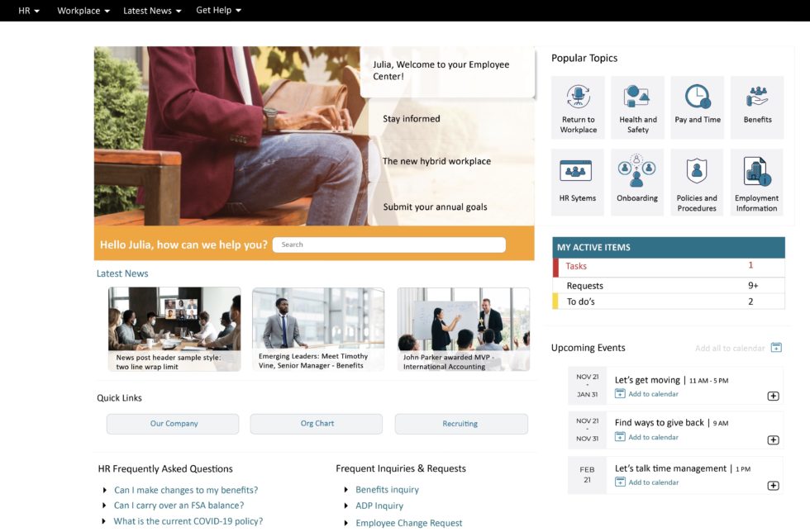Click inside the search field
This screenshot has height=532, width=810.
tap(388, 245)
